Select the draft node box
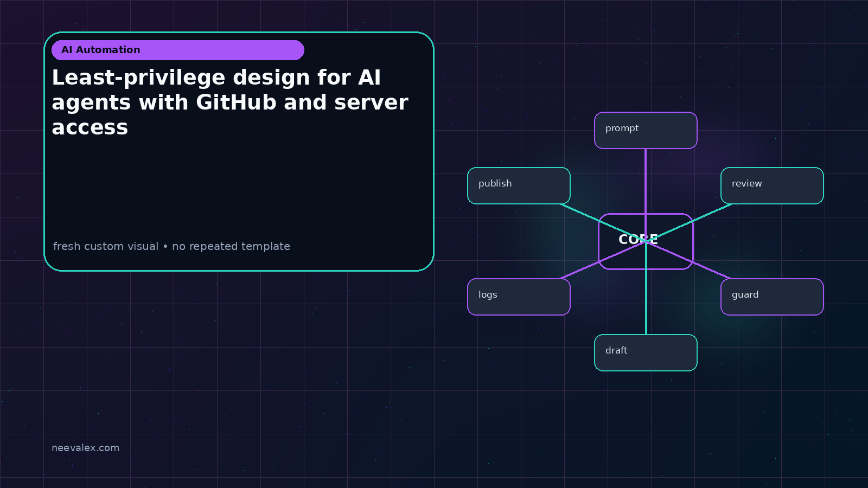This screenshot has width=868, height=488. point(646,352)
